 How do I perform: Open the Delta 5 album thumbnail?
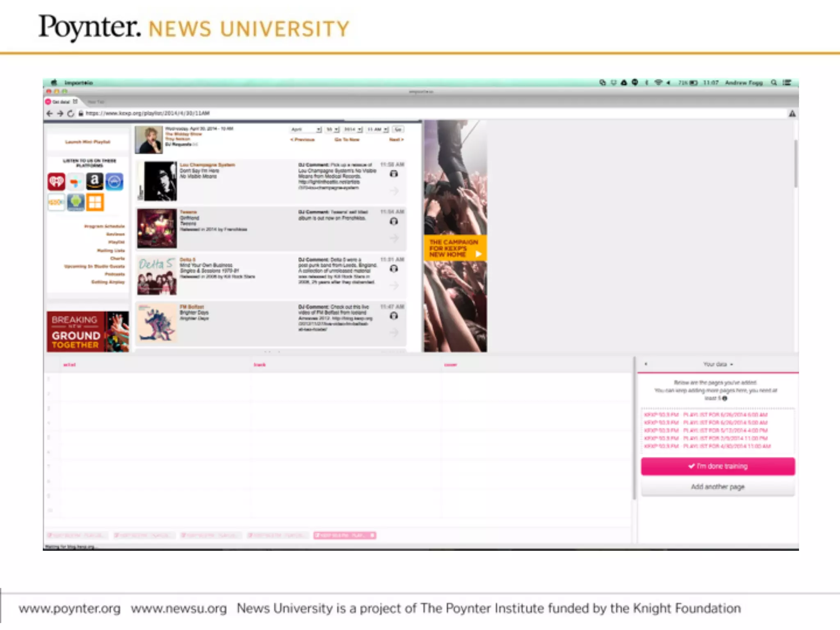click(157, 276)
